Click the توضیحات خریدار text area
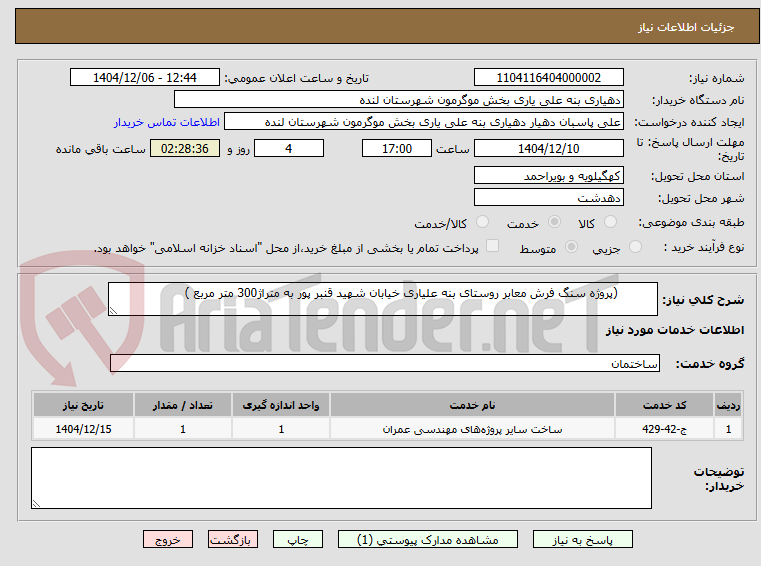 pos(341,478)
